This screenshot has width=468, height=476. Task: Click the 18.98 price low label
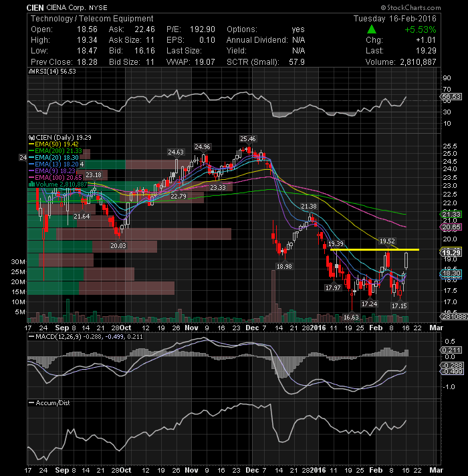[284, 267]
